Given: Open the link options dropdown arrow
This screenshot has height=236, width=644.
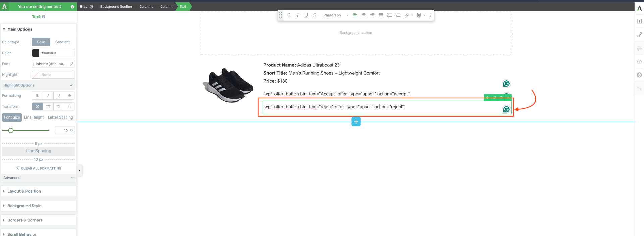Looking at the screenshot, I should tap(412, 15).
